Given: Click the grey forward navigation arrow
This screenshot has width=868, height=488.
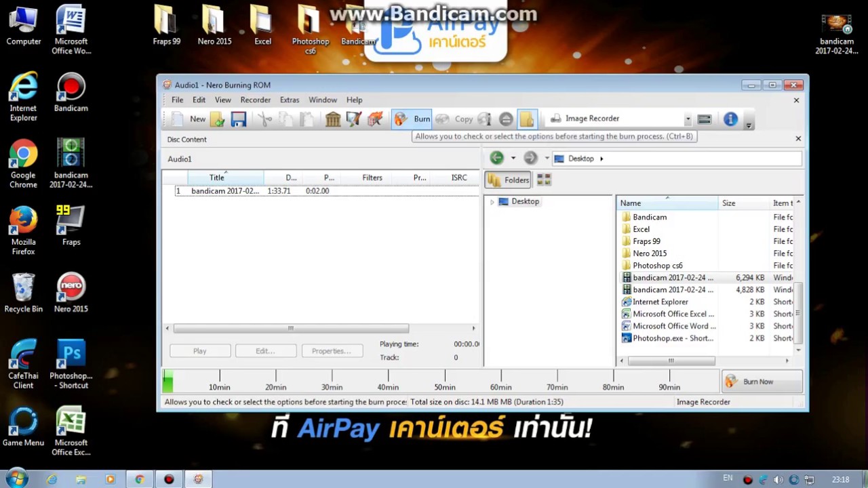Looking at the screenshot, I should (530, 158).
